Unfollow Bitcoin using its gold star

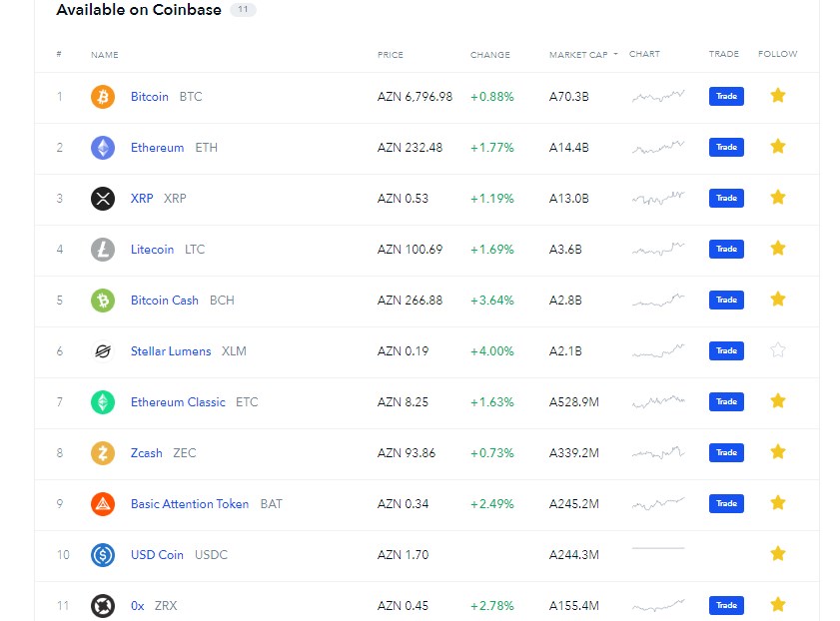(778, 95)
